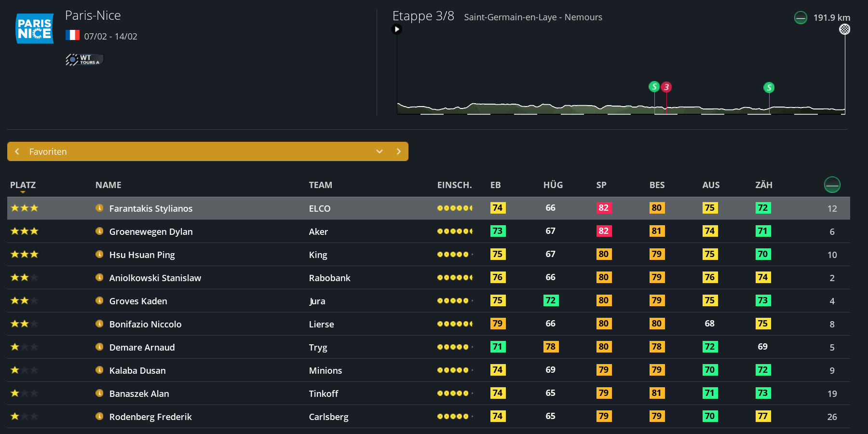Open info icon for Rodenberg Frederik

(x=99, y=416)
